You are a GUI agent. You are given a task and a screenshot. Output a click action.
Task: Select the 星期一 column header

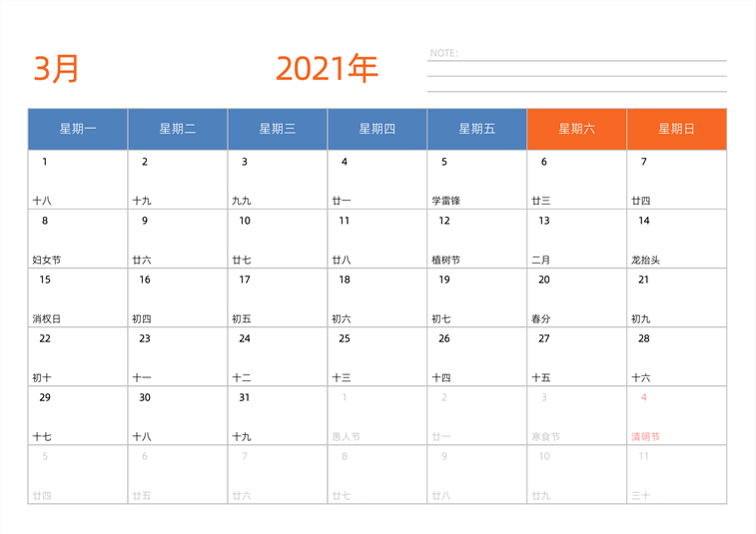pos(78,129)
